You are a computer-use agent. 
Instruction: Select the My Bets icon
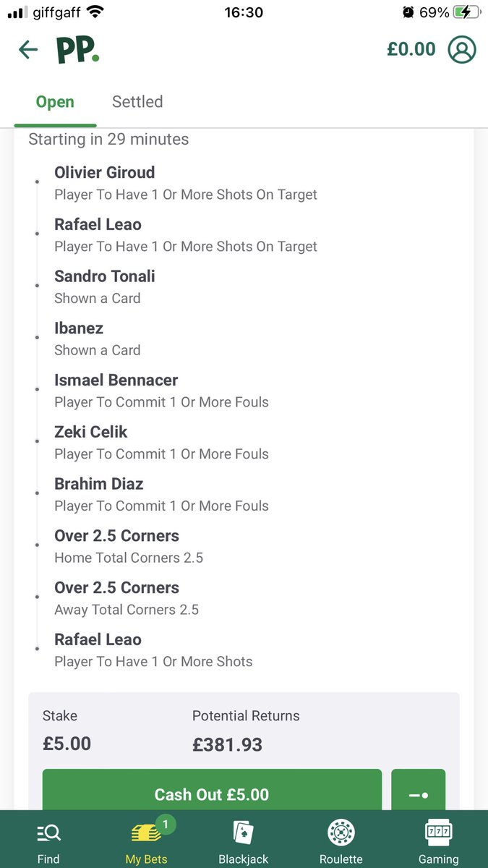147,833
